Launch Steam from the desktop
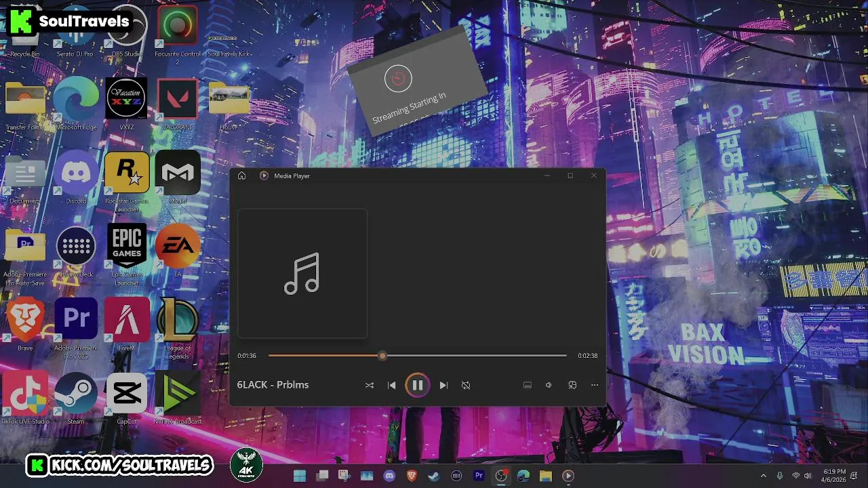Image resolution: width=868 pixels, height=488 pixels. click(x=76, y=399)
